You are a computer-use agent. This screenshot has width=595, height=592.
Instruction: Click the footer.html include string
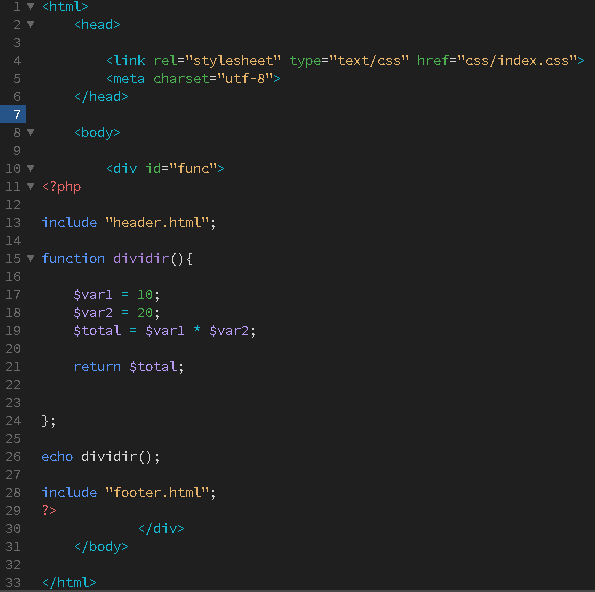157,493
